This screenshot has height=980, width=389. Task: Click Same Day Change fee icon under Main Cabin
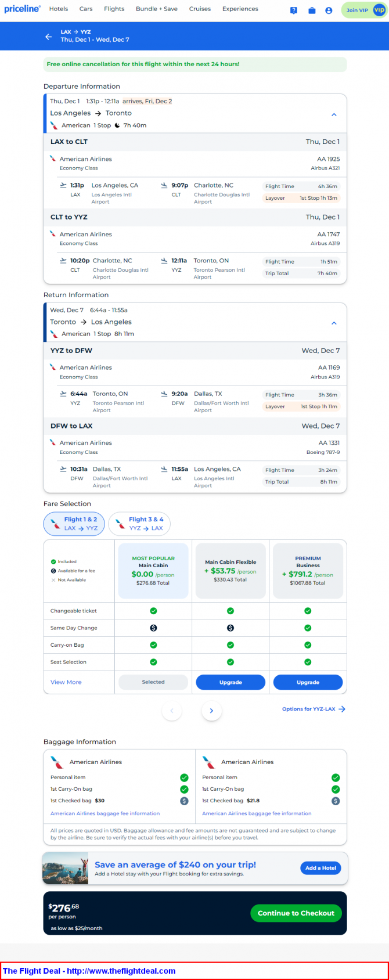(153, 628)
